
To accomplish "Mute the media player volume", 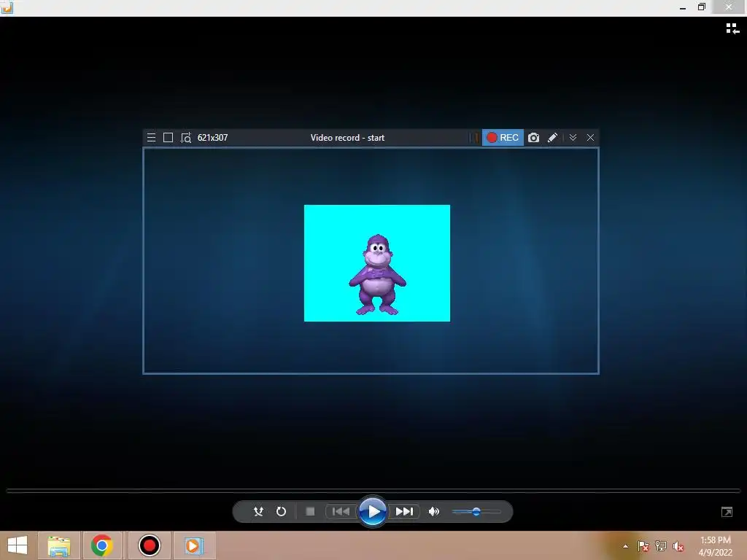I will 433,511.
